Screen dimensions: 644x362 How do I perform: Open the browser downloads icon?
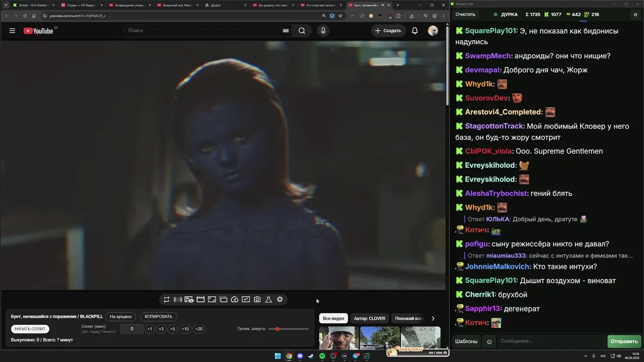tap(412, 16)
